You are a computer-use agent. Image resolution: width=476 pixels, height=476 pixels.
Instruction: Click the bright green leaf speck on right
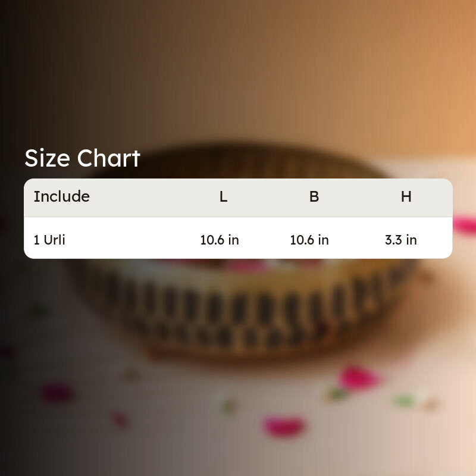[405, 400]
